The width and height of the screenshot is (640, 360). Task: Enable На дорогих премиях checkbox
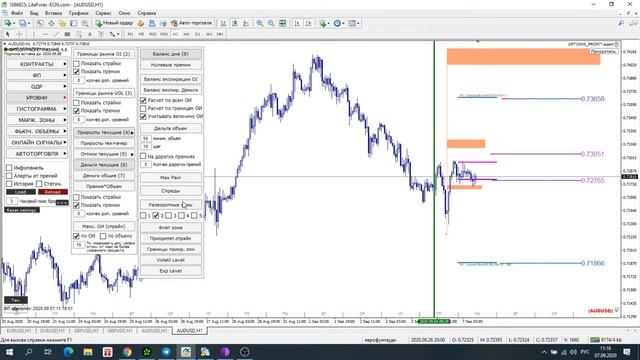[143, 156]
